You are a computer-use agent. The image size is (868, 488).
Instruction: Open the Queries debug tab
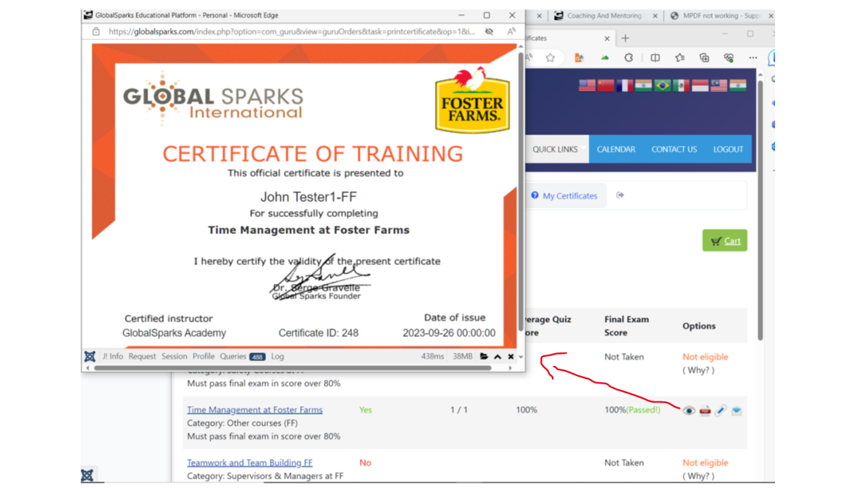point(243,357)
